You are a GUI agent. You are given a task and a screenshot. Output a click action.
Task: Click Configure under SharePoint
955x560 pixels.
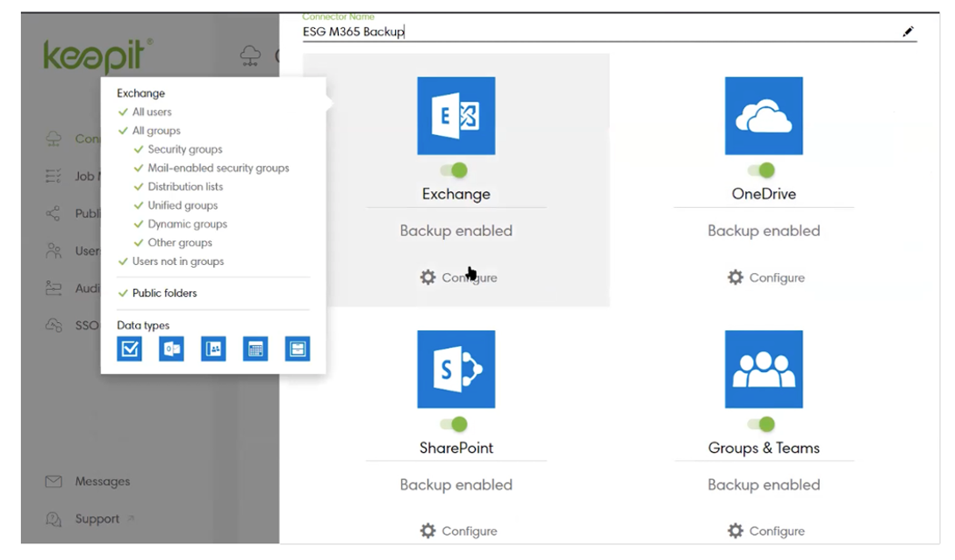point(458,531)
